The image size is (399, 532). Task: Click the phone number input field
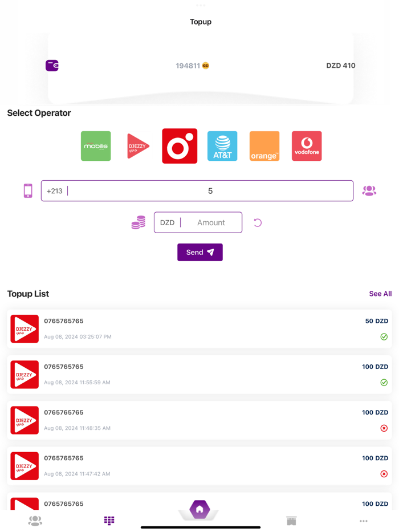pos(197,190)
